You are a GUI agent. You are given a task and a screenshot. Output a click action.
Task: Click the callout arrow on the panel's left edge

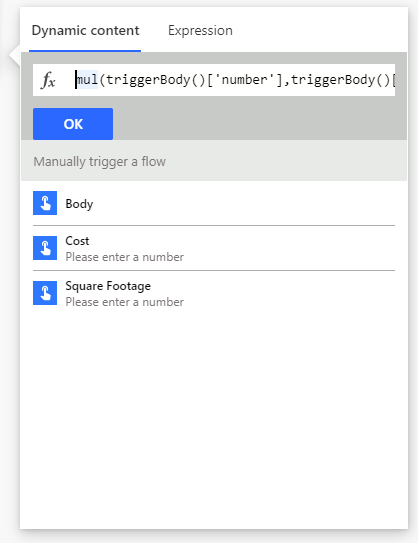(15, 55)
